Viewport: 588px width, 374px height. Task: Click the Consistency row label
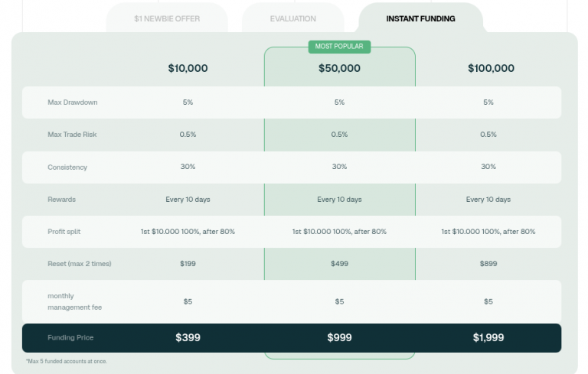click(x=67, y=167)
